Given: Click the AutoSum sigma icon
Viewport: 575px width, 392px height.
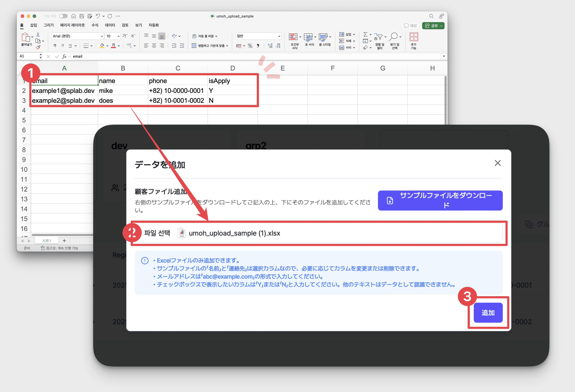Looking at the screenshot, I should [x=365, y=34].
